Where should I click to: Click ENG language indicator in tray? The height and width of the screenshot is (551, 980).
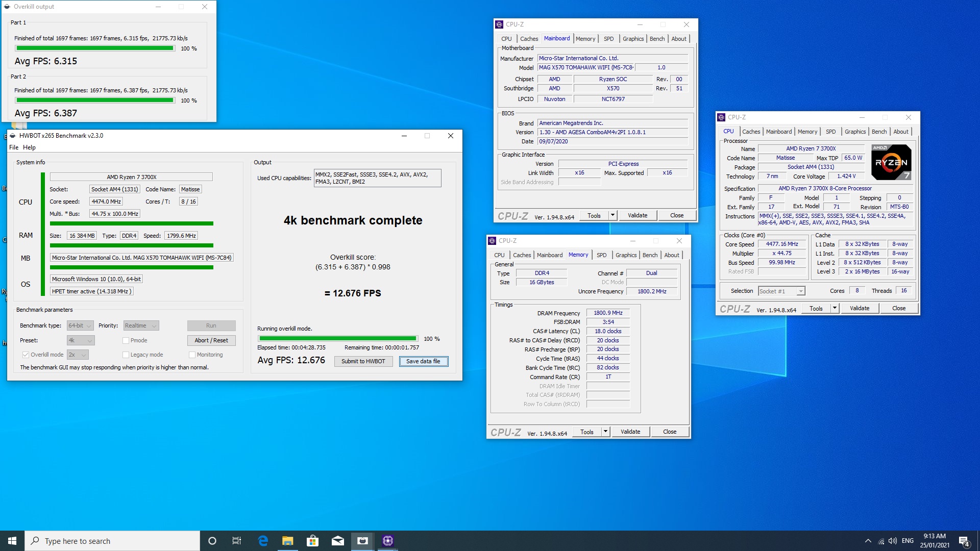click(908, 541)
